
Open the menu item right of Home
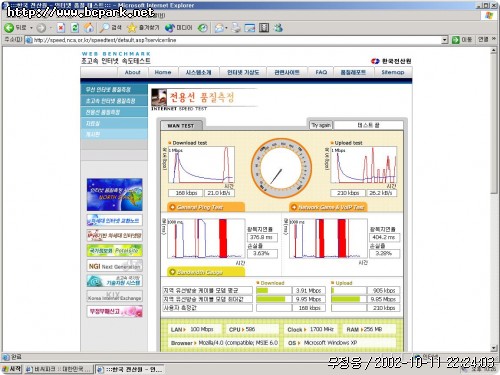198,72
